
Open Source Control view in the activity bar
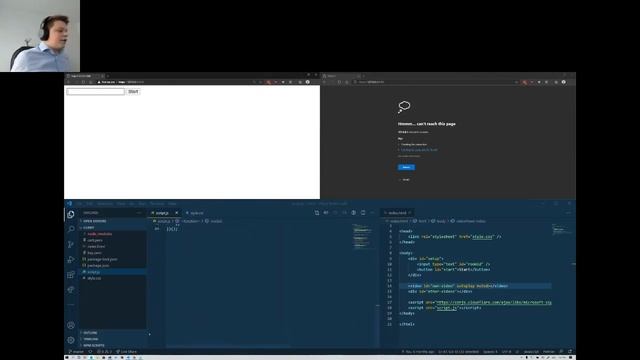(71, 244)
